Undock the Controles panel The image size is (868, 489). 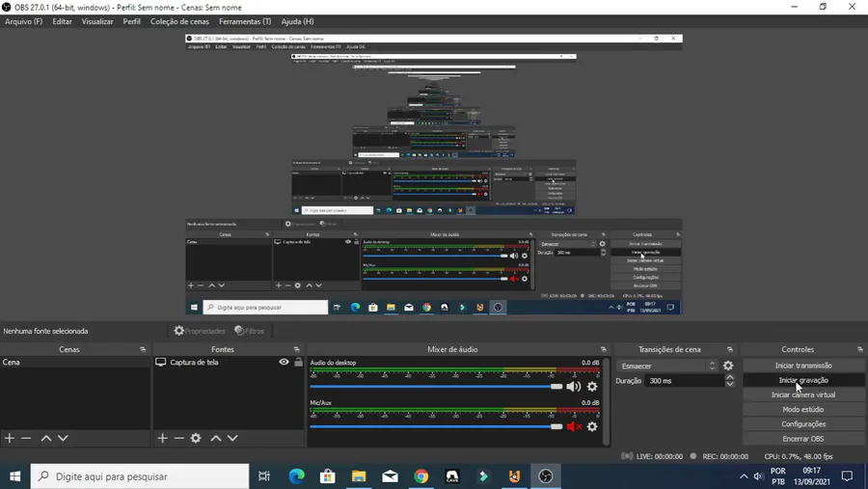(x=859, y=349)
